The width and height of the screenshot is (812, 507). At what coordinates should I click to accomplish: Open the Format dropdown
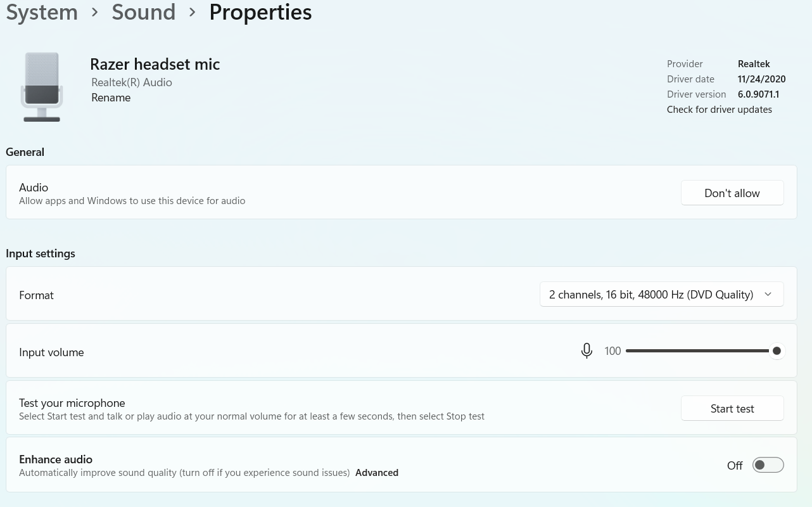(x=661, y=294)
